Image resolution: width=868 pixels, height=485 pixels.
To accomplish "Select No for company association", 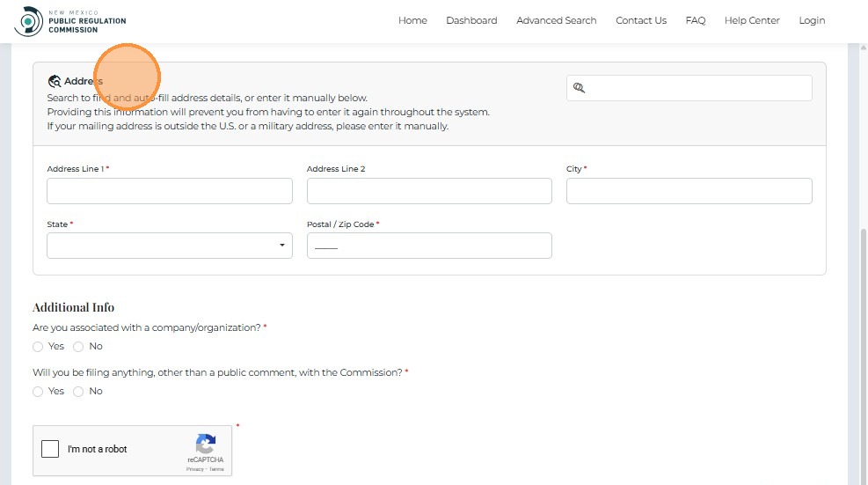I will (78, 347).
